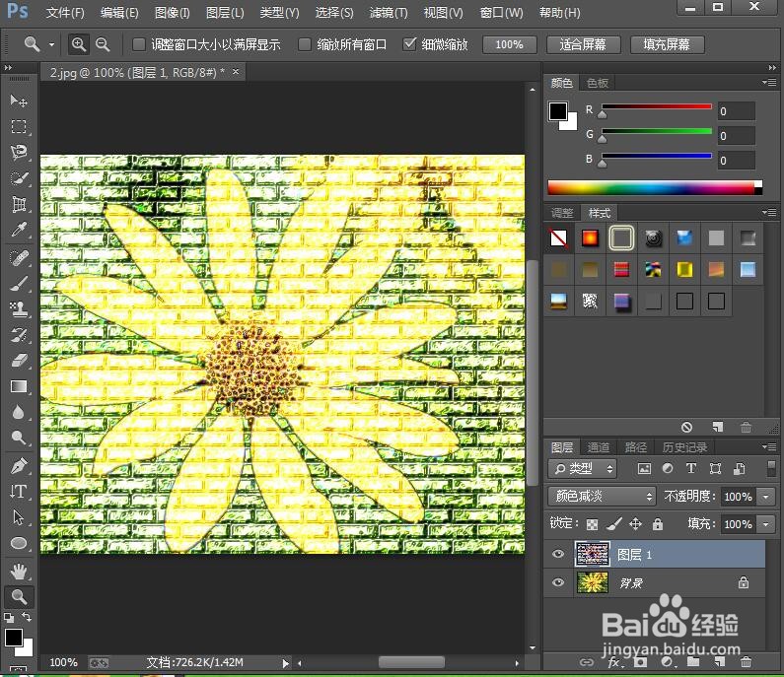Open the 颜色减淡 blend mode dropdown
Viewport: 784px width, 677px height.
[602, 496]
